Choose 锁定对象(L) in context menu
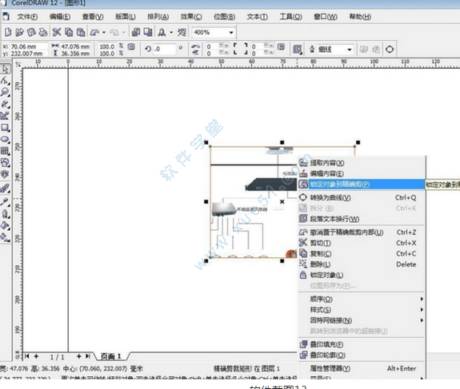 pyautogui.click(x=362, y=275)
